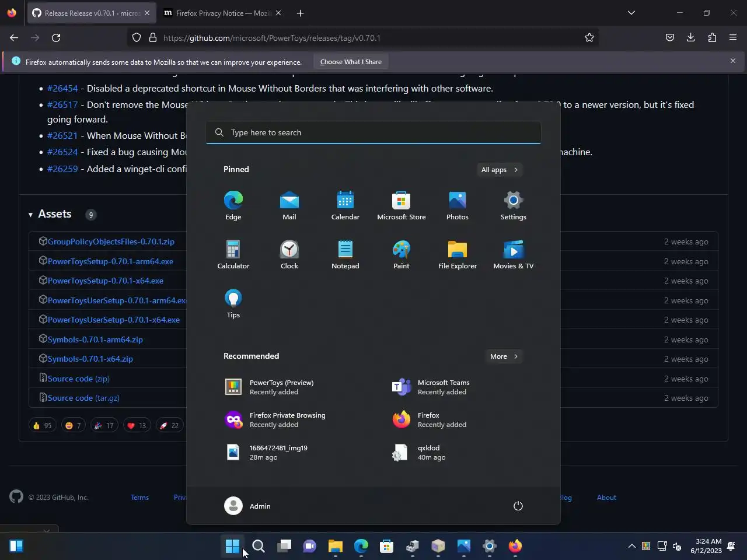Screen dimensions: 747x560
Task: Launch Movies & TV app
Action: (x=514, y=254)
